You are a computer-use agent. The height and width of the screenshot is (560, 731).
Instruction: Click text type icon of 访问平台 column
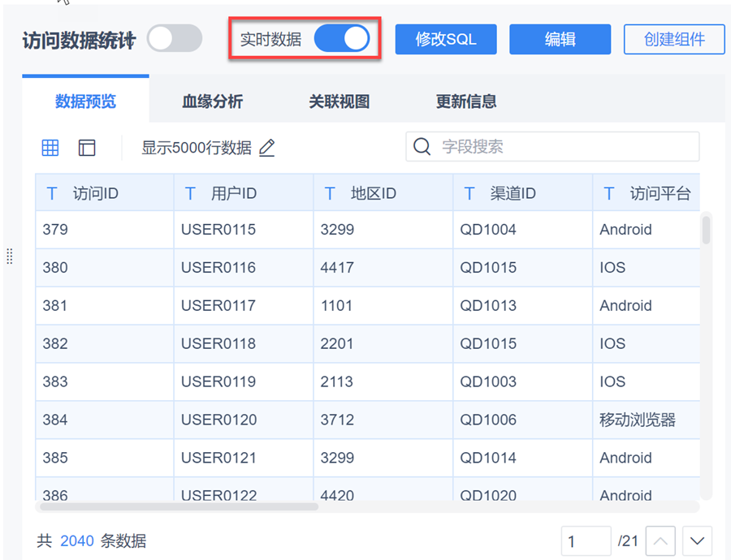[x=609, y=193]
